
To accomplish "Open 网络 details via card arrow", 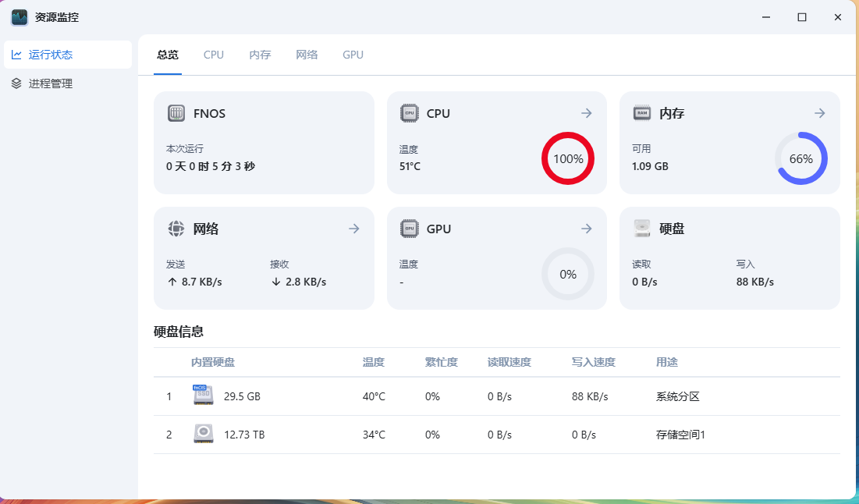I will click(354, 229).
